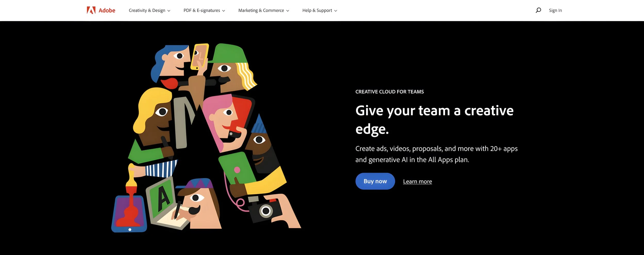Click the Sign In link

pyautogui.click(x=555, y=10)
